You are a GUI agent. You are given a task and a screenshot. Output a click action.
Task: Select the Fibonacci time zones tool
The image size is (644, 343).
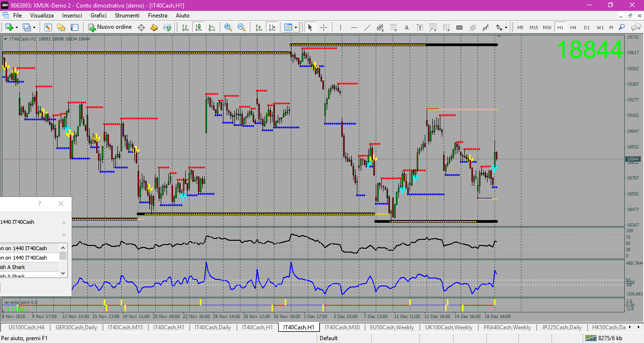coord(446,27)
